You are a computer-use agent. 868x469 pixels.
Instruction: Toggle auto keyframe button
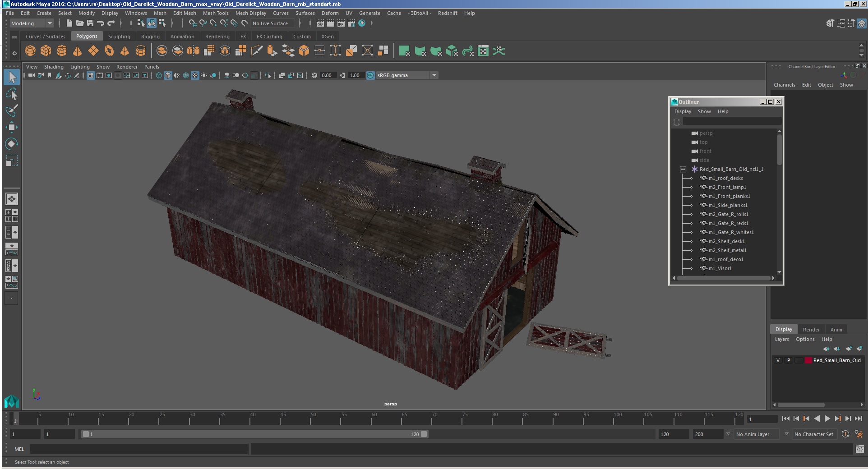point(845,434)
